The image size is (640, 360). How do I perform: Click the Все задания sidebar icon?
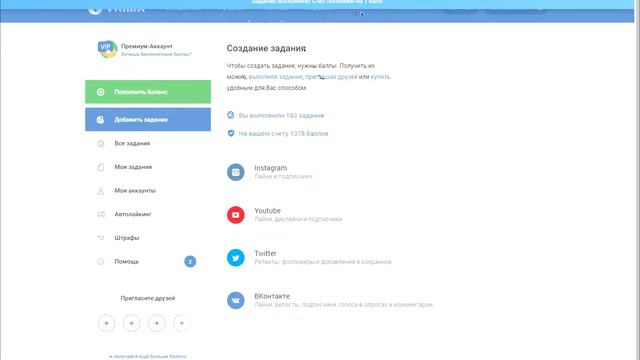point(100,143)
